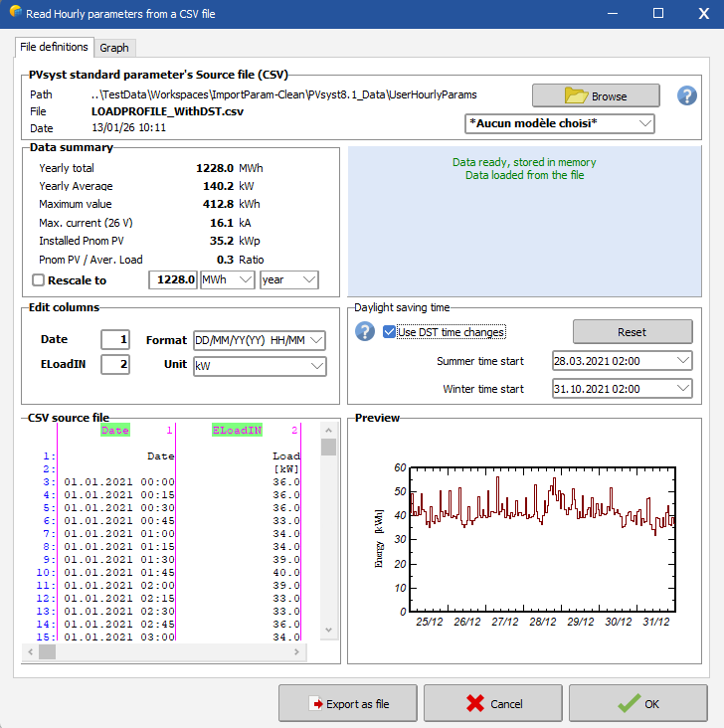Uncheck Use DST time changes
Screen dimensions: 724x728
(x=390, y=332)
